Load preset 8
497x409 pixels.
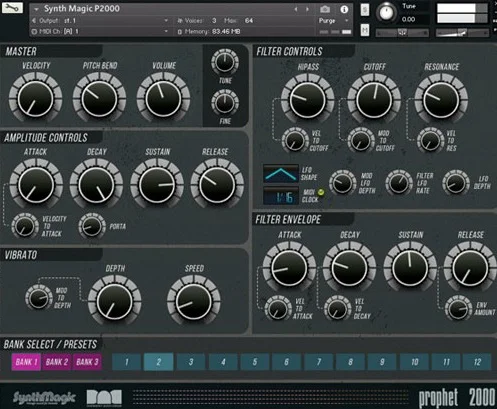[x=350, y=362]
